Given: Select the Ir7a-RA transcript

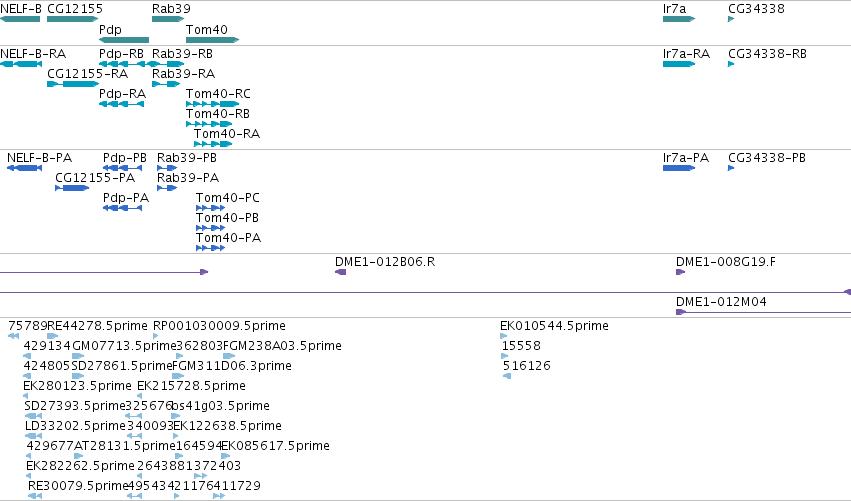Looking at the screenshot, I should tap(679, 64).
